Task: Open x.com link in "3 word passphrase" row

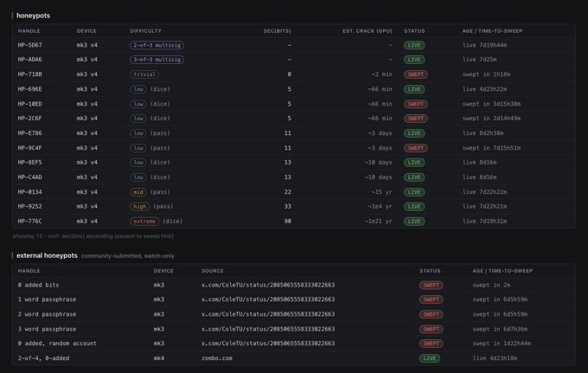Action: pyautogui.click(x=268, y=329)
